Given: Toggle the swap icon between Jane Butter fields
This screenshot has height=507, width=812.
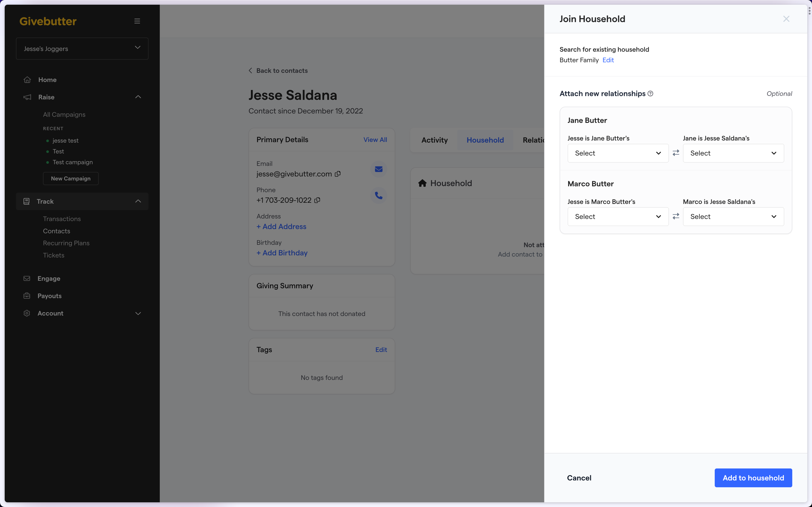Looking at the screenshot, I should (x=676, y=153).
